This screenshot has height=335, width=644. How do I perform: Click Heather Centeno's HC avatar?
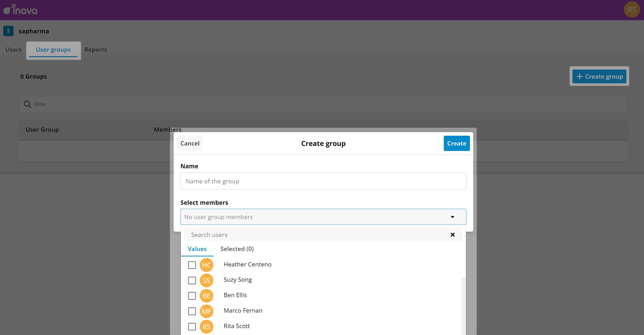pyautogui.click(x=206, y=265)
